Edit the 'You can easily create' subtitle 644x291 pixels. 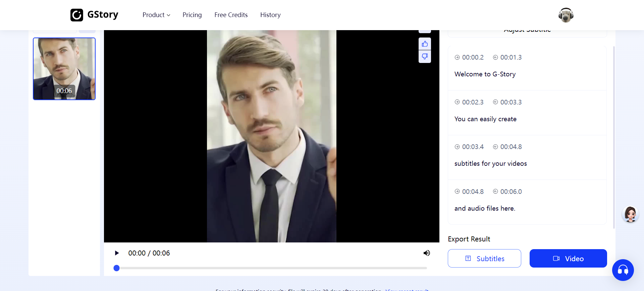click(x=485, y=119)
